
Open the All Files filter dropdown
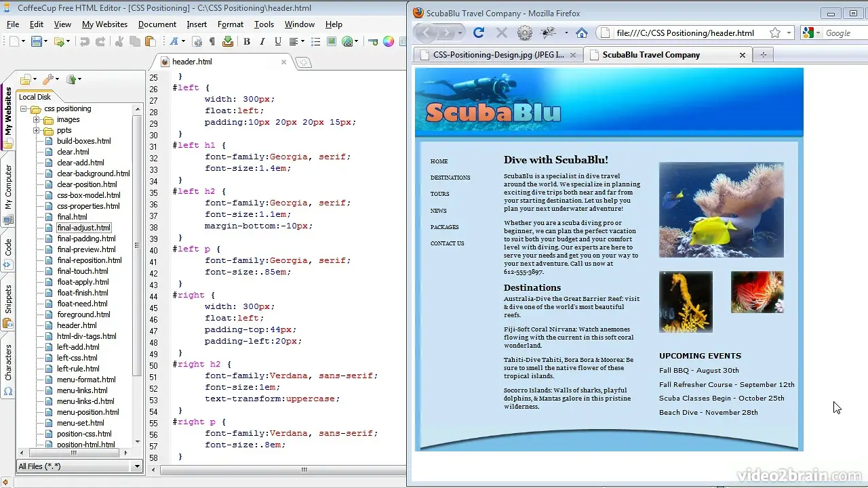pyautogui.click(x=137, y=466)
